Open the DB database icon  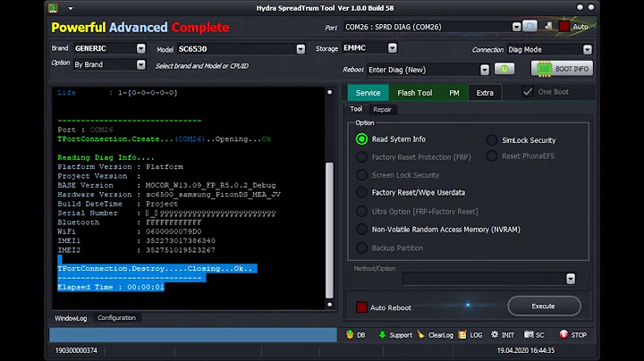[x=350, y=335]
